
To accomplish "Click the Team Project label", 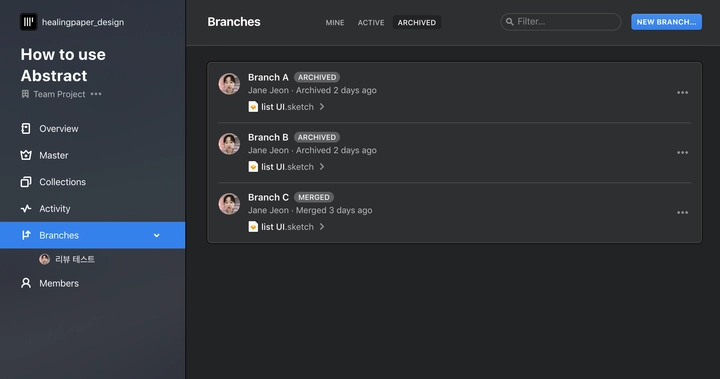I will [59, 94].
